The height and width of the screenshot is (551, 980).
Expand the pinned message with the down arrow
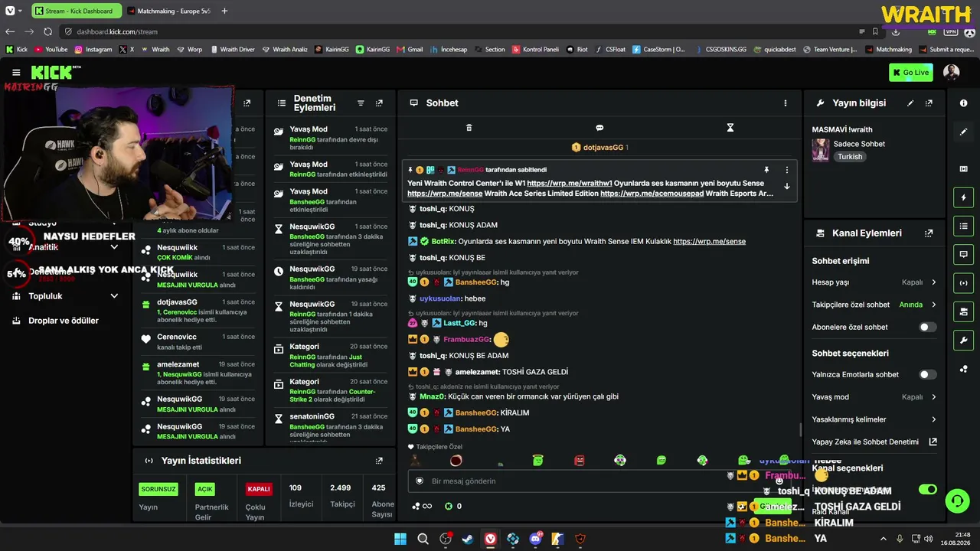786,186
